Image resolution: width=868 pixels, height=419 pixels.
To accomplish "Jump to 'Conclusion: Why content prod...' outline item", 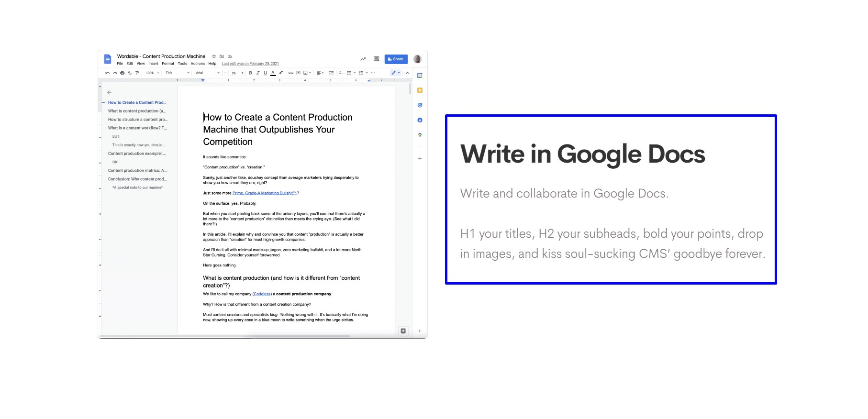I will coord(137,179).
